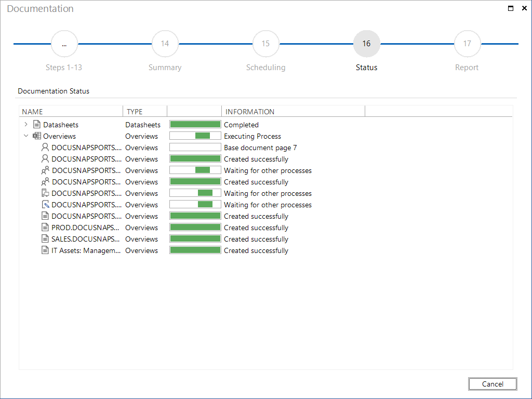Select the step 16 circle
532x399 pixels.
(366, 44)
